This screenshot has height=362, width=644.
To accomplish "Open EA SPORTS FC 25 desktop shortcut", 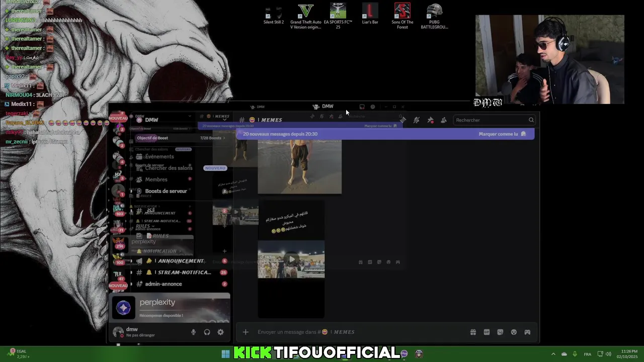I will click(338, 17).
